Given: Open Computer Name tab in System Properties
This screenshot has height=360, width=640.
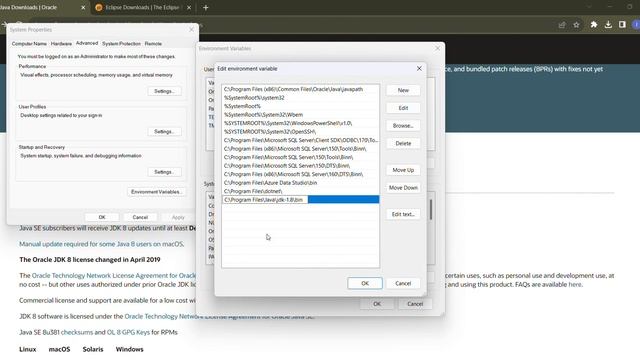Looking at the screenshot, I should [29, 44].
